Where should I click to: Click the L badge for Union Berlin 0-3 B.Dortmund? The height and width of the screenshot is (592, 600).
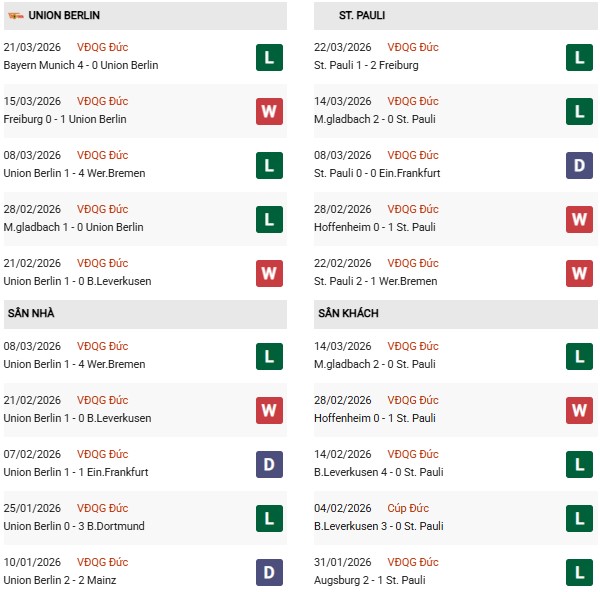pos(268,518)
